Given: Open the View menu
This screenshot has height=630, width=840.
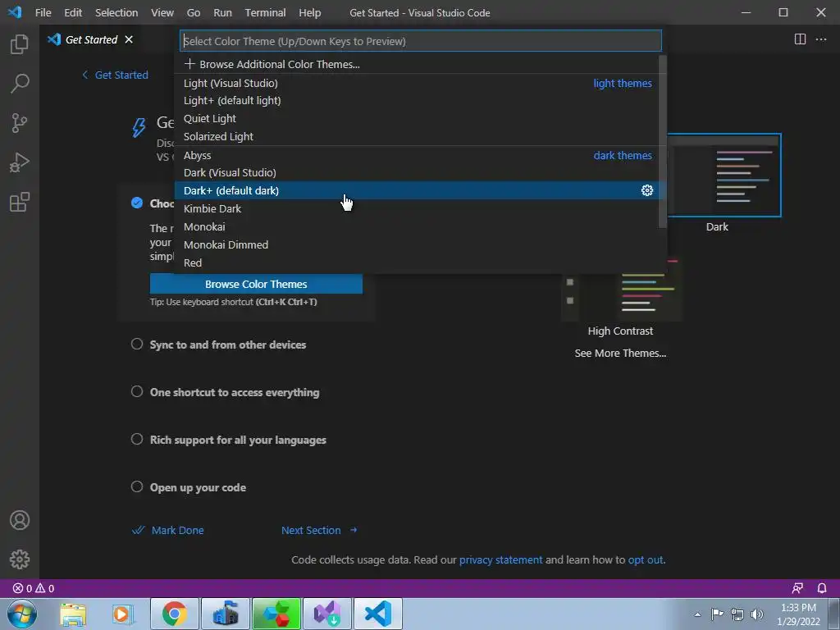Looking at the screenshot, I should (162, 12).
